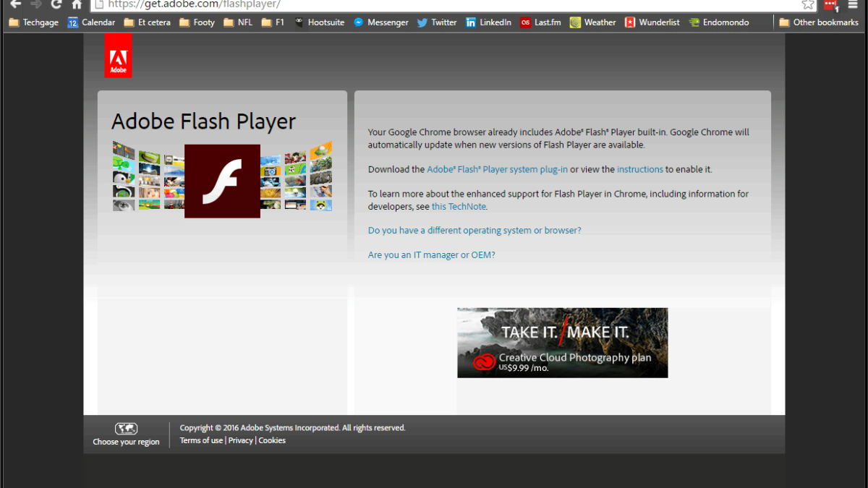The height and width of the screenshot is (488, 868).
Task: Open the Chrome hamburger menu
Action: coord(853,4)
